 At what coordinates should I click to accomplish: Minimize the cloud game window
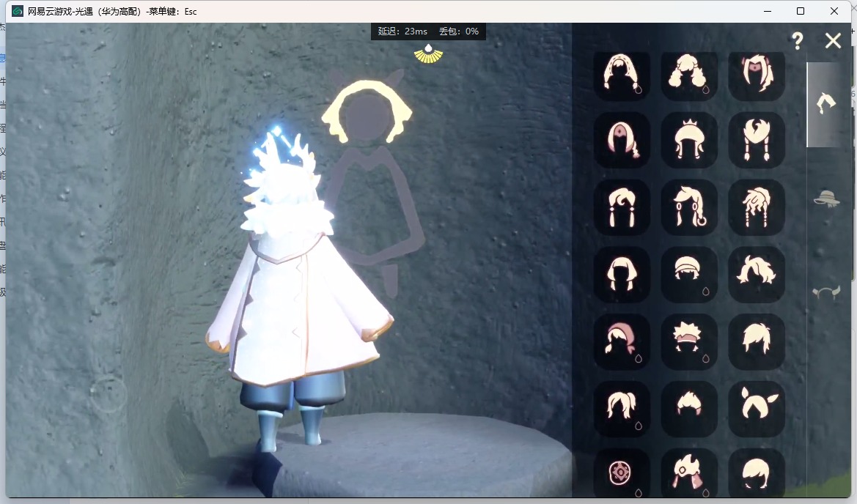click(x=768, y=11)
